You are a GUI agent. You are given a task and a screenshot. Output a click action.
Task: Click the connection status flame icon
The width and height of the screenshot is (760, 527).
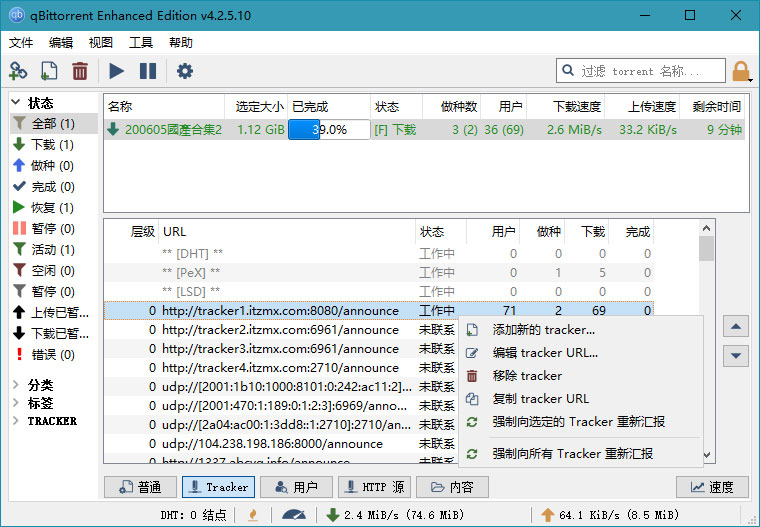pos(253,515)
